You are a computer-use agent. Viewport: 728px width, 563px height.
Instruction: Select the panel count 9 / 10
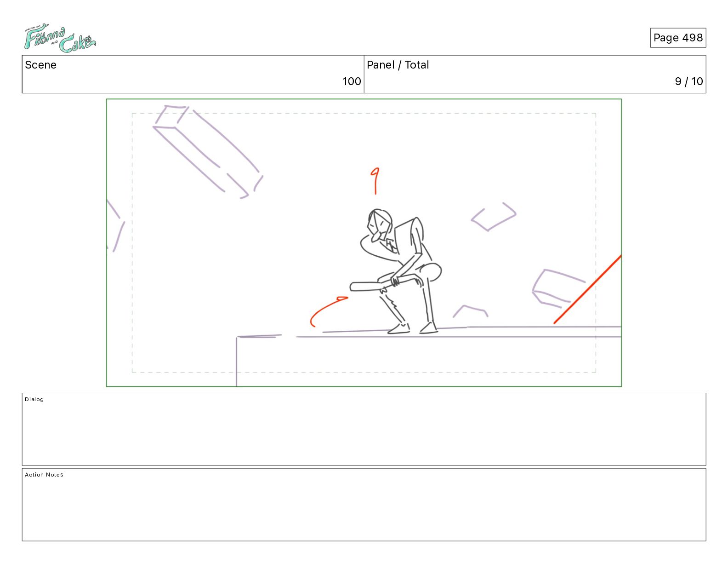(689, 81)
